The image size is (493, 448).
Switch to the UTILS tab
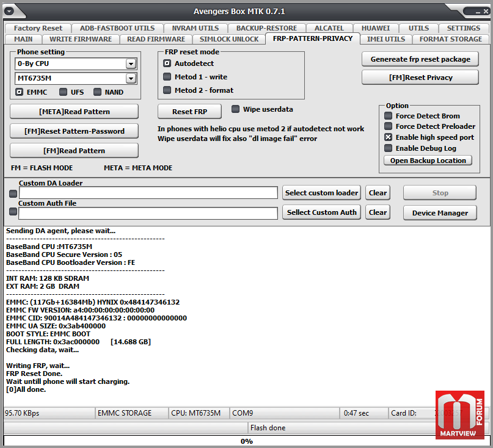coord(418,28)
